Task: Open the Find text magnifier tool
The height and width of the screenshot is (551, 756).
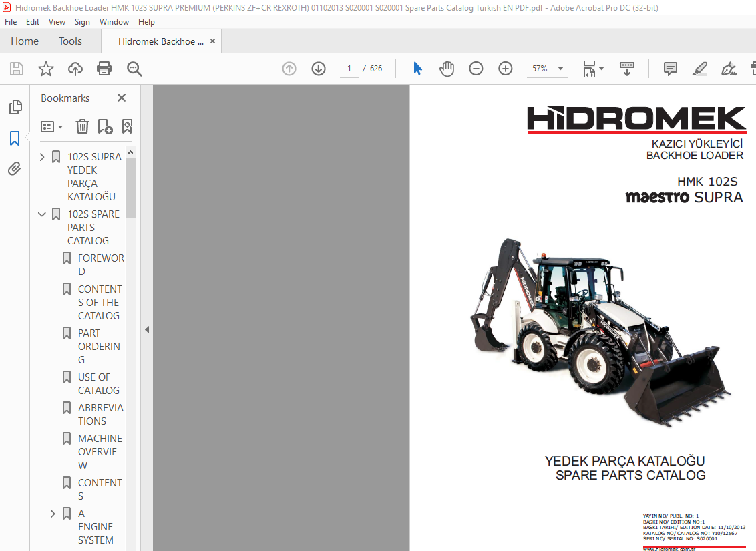Action: coord(134,69)
